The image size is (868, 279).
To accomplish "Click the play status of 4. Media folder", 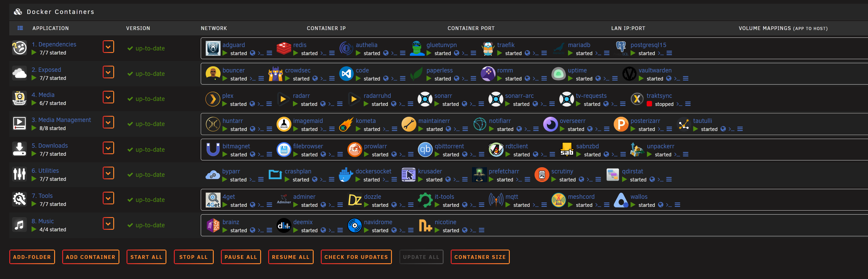I will pyautogui.click(x=34, y=103).
